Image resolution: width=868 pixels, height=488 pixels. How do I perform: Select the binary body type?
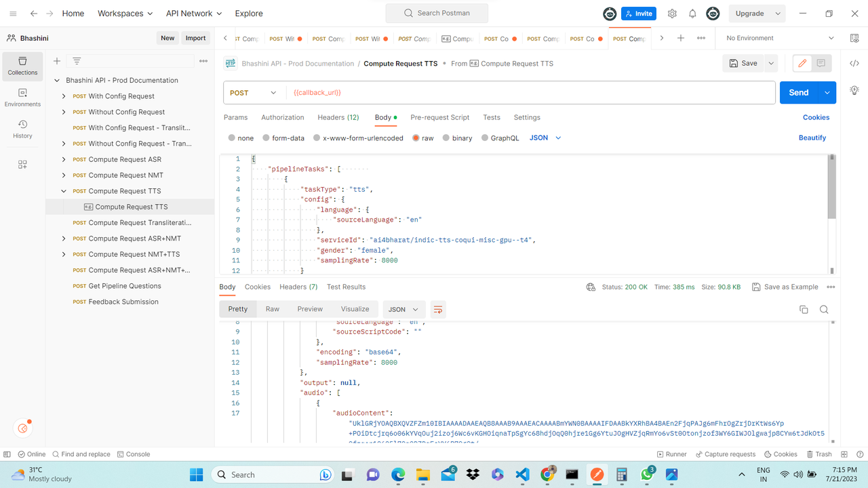click(x=457, y=138)
